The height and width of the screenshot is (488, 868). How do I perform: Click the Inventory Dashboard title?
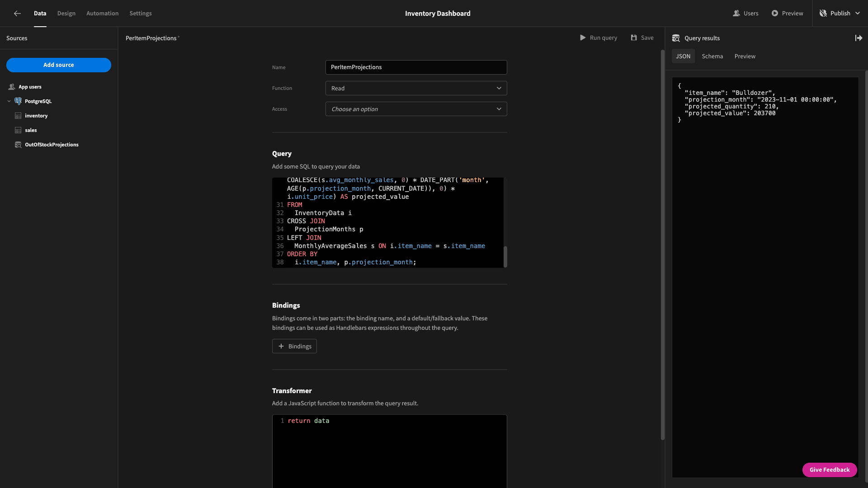click(x=438, y=14)
